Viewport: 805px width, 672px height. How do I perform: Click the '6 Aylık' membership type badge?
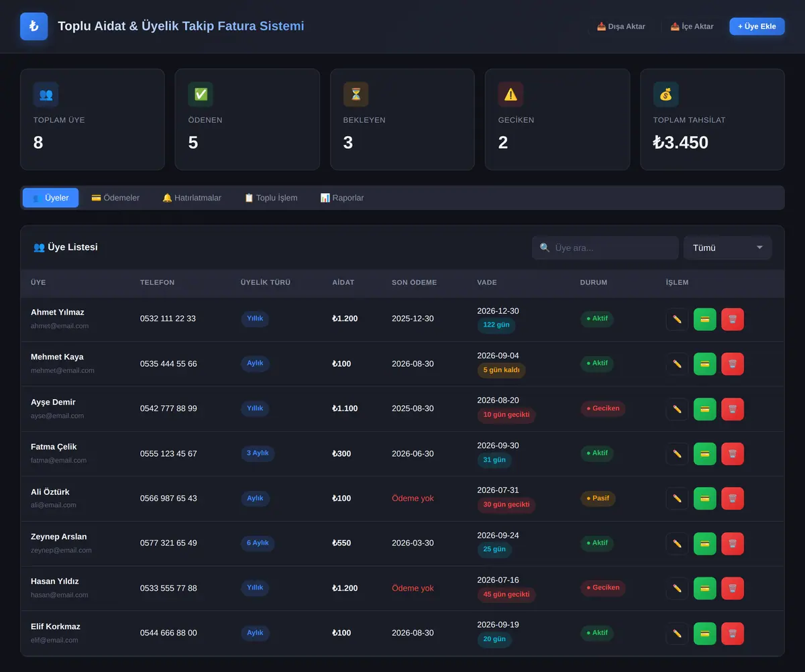(x=258, y=543)
